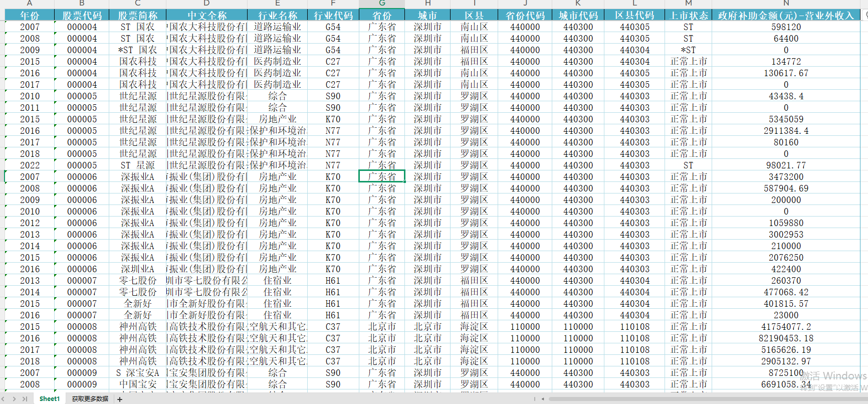Image resolution: width=868 pixels, height=404 pixels.
Task: Select the cell with value 98021.77
Action: tap(786, 165)
